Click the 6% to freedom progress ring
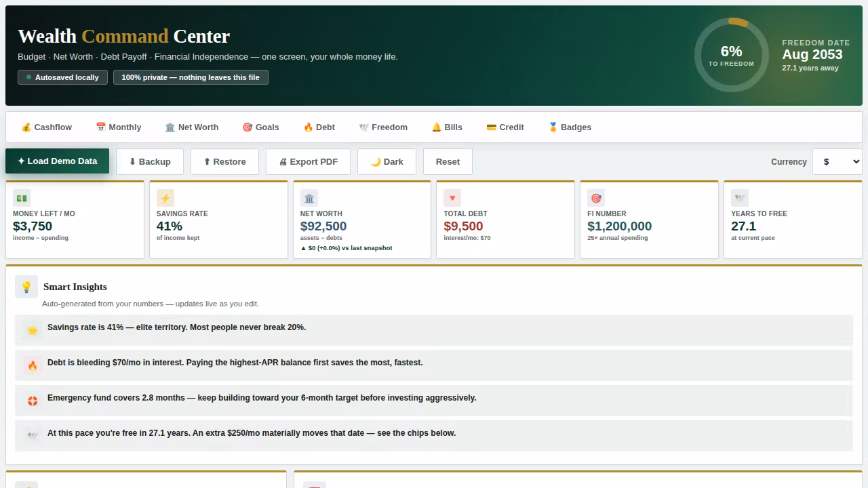 (x=732, y=55)
